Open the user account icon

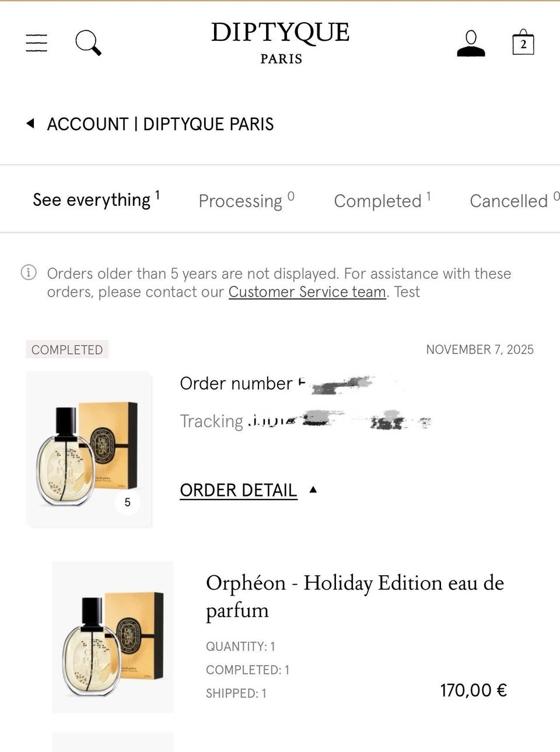pos(471,44)
